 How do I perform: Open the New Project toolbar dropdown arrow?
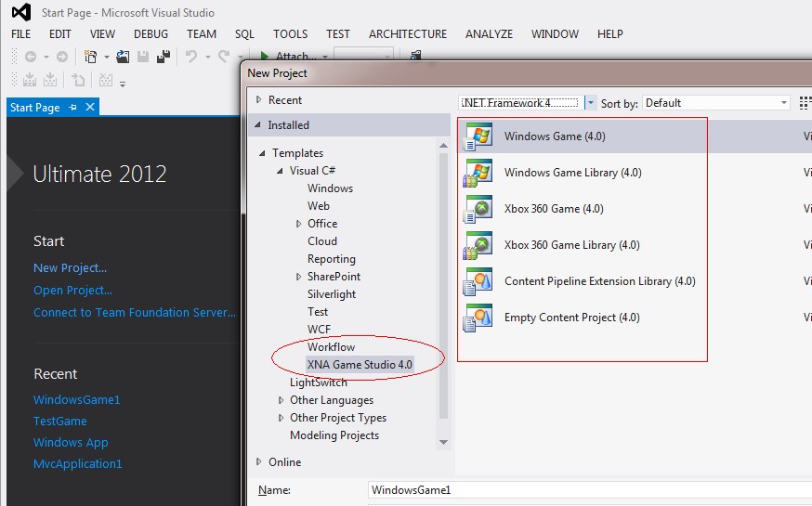point(106,57)
